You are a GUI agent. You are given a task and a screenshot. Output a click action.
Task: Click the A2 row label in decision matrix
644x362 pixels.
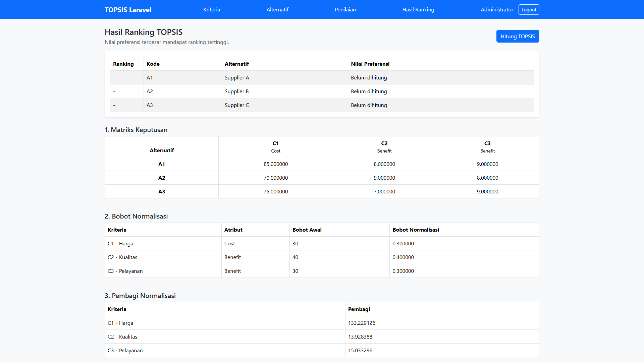click(162, 178)
